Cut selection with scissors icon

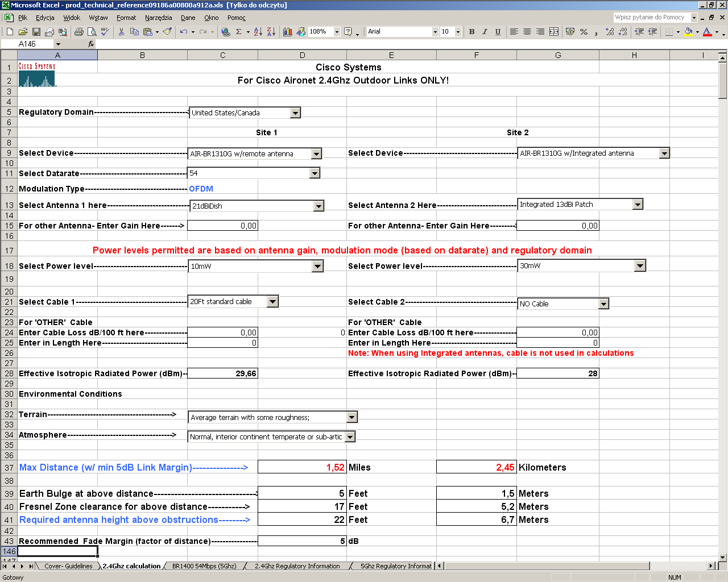pos(121,32)
